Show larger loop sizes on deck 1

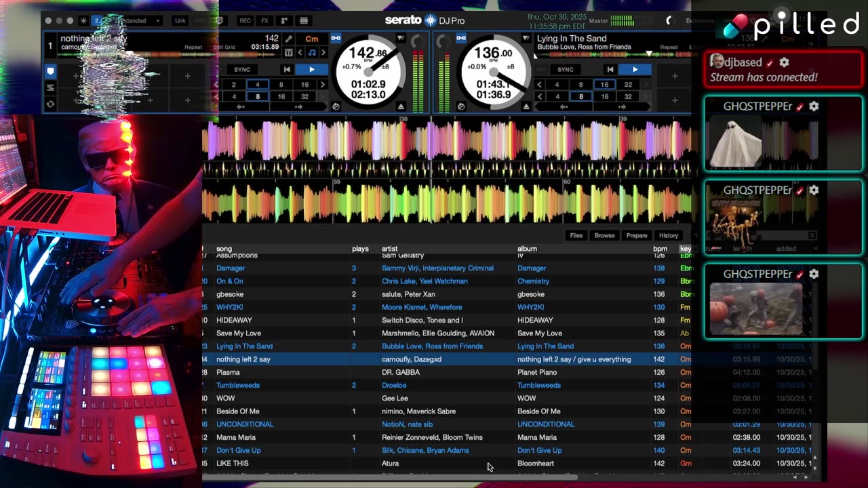tap(323, 85)
